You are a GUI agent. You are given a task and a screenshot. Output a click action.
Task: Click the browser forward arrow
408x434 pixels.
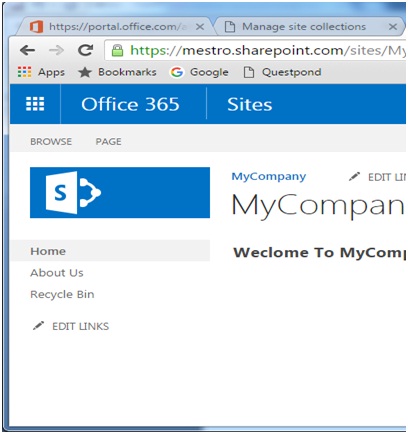coord(56,51)
